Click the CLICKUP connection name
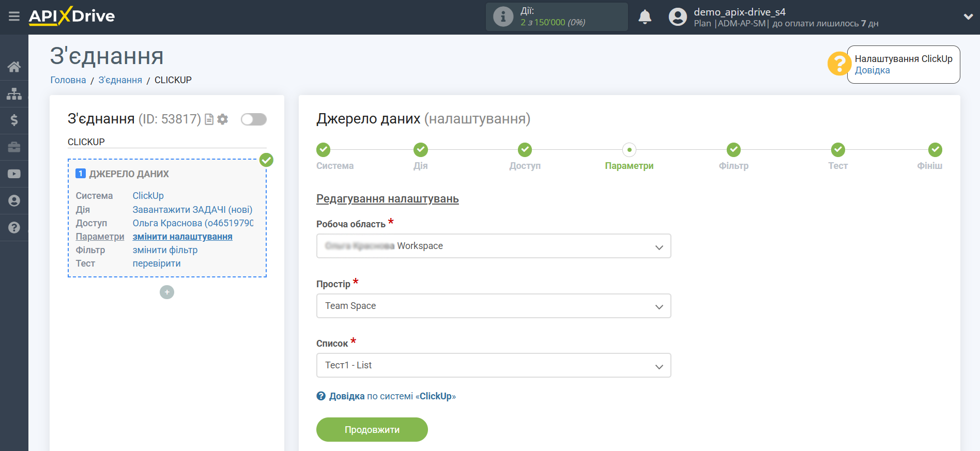980x451 pixels. pos(86,142)
